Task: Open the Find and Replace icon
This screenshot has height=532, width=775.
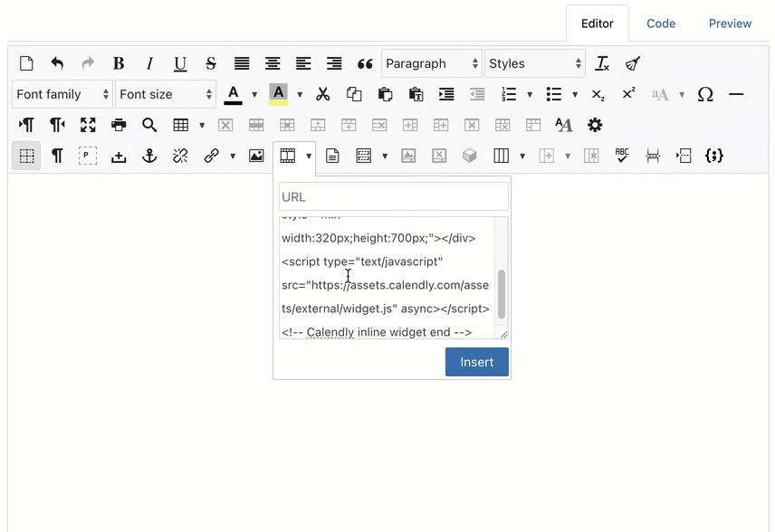Action: click(x=149, y=125)
